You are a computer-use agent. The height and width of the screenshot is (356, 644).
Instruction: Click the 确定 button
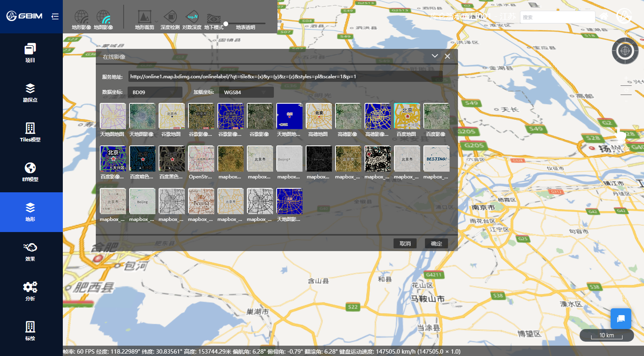coord(436,244)
